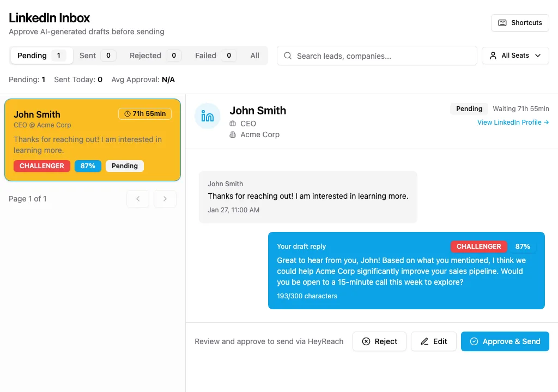Viewport: 558px width, 392px height.
Task: Click the keyboard icon in Shortcuts
Action: (x=502, y=23)
